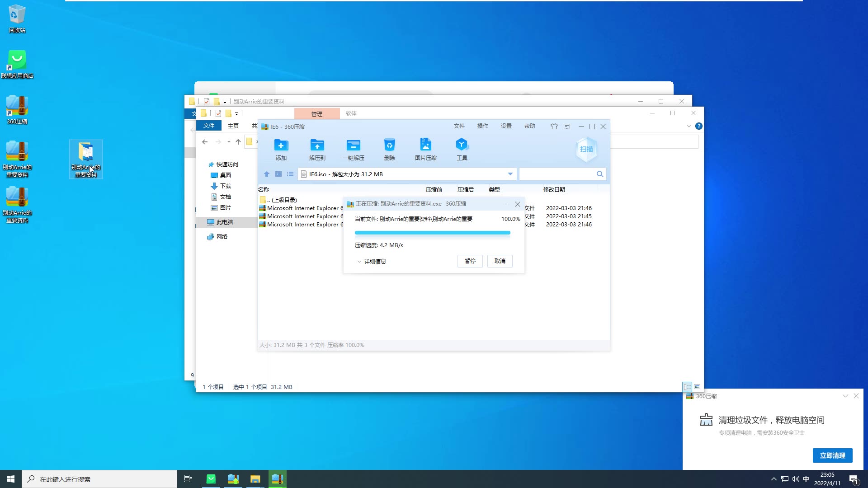This screenshot has width=868, height=488.
Task: Select the 文件 tab in Explorer ribbon
Action: click(x=209, y=126)
